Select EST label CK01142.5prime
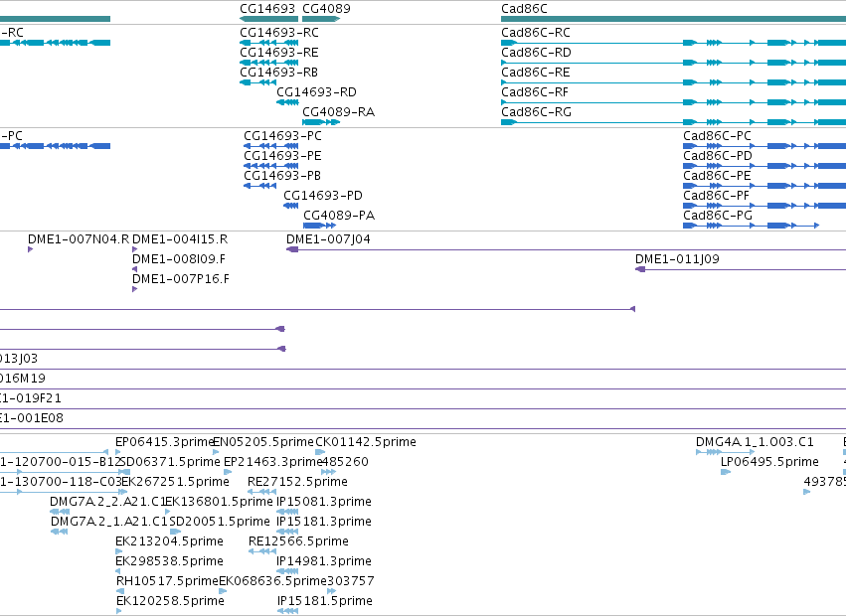The image size is (846, 616). click(x=366, y=442)
